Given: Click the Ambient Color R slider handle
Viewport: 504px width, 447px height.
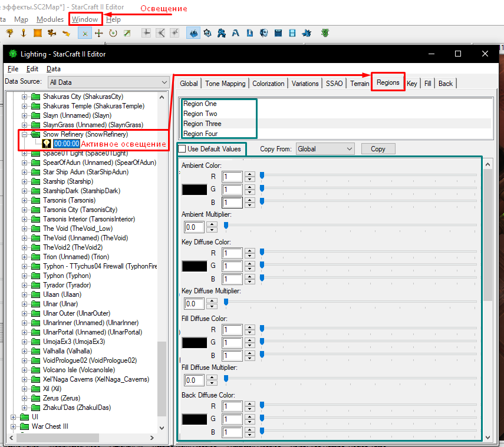Looking at the screenshot, I should pos(262,176).
